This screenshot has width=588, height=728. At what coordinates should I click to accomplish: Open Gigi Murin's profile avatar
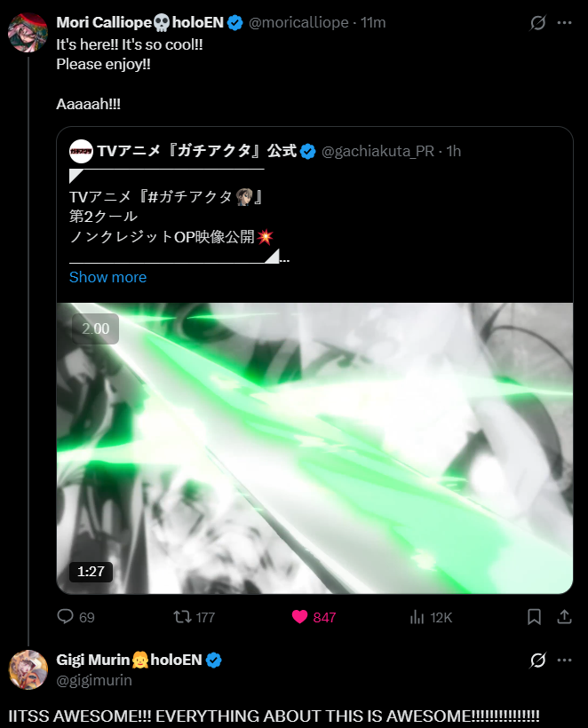[28, 670]
